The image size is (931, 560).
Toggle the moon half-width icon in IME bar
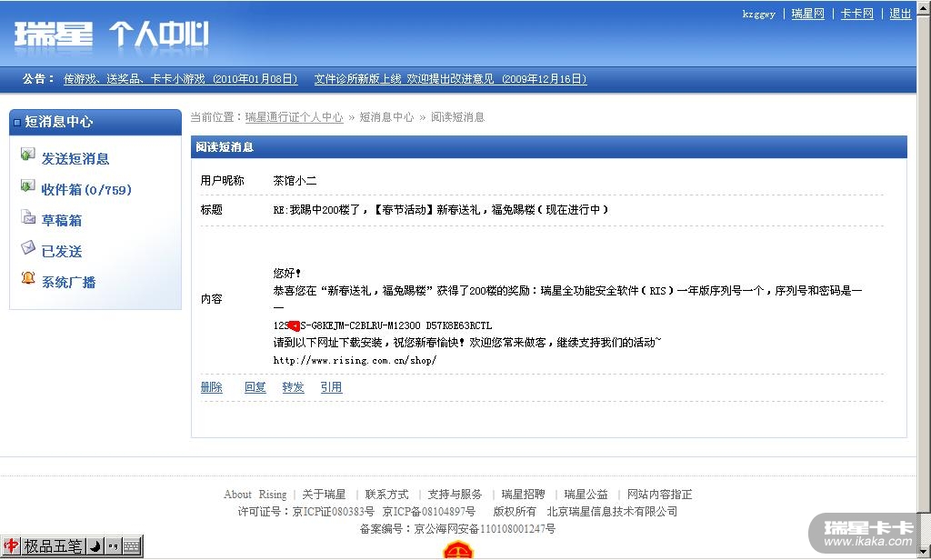95,545
